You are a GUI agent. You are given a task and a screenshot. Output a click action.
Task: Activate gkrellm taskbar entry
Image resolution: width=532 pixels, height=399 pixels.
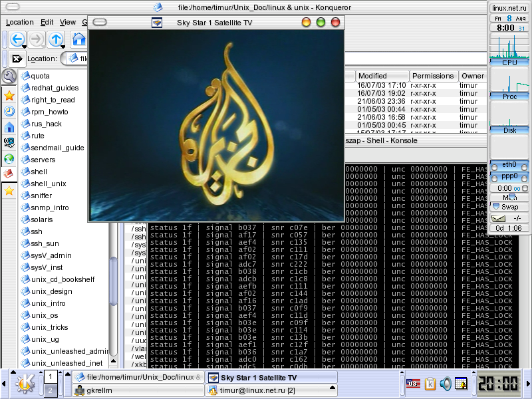[138, 390]
